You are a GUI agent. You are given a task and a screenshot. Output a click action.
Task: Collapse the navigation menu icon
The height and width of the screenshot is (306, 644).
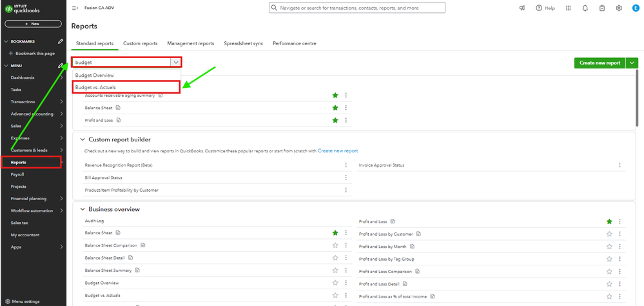[75, 8]
